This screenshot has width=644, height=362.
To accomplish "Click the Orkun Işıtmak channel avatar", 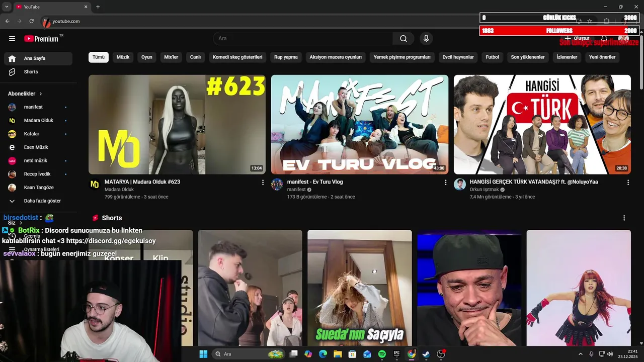I will (460, 185).
